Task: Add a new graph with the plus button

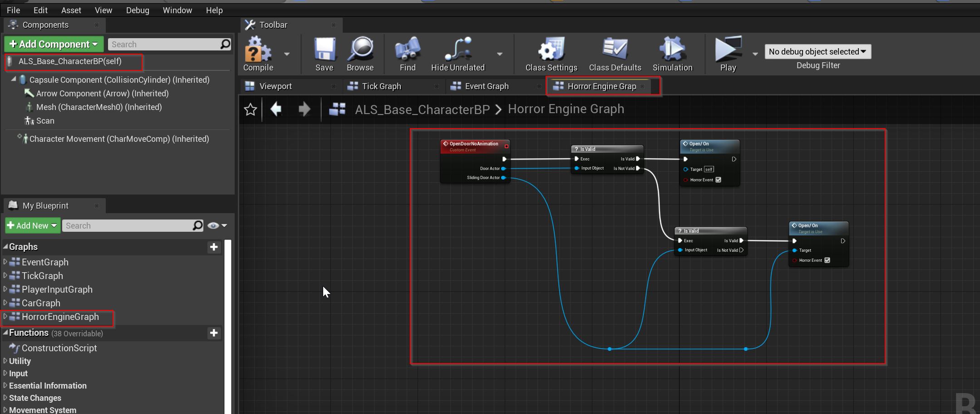Action: pyautogui.click(x=214, y=247)
